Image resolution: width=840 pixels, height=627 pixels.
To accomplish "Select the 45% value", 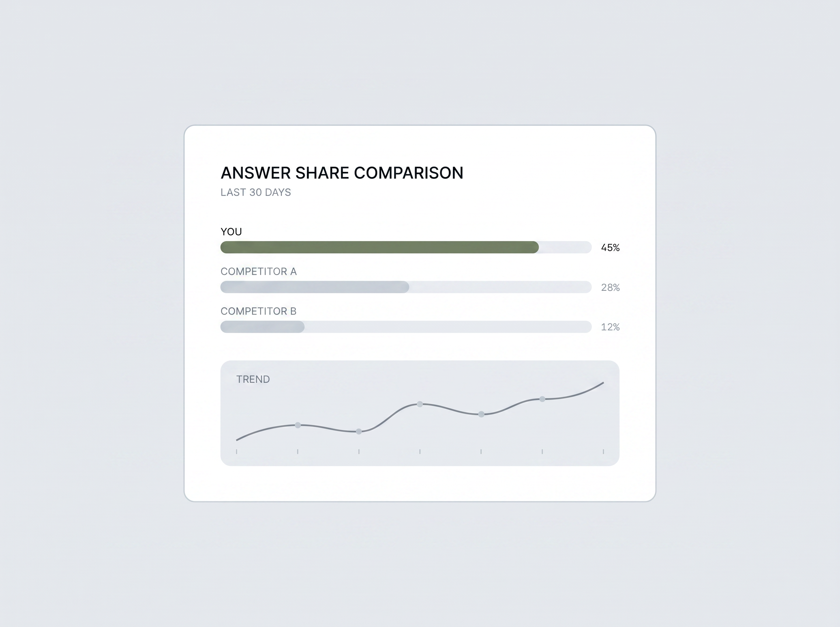I will [610, 248].
